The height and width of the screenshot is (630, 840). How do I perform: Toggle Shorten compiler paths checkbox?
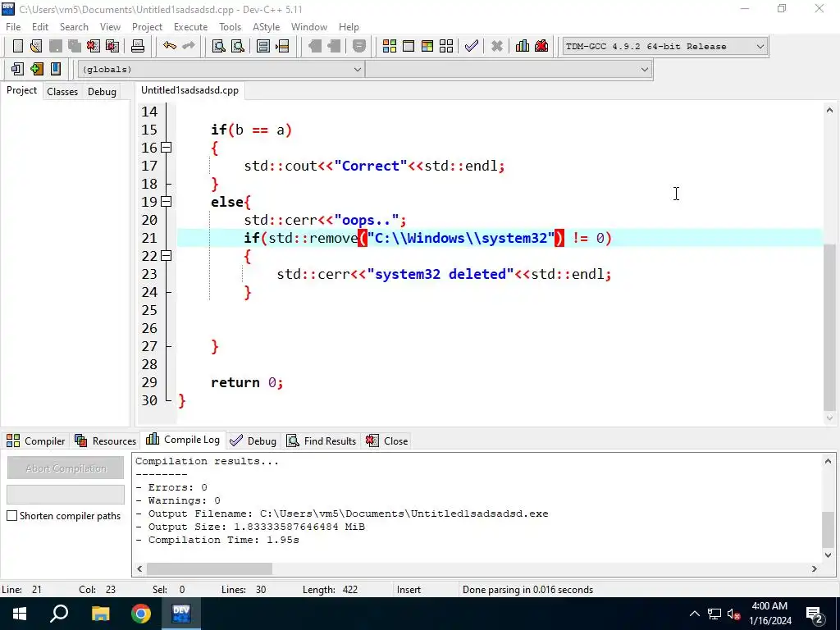(x=11, y=515)
